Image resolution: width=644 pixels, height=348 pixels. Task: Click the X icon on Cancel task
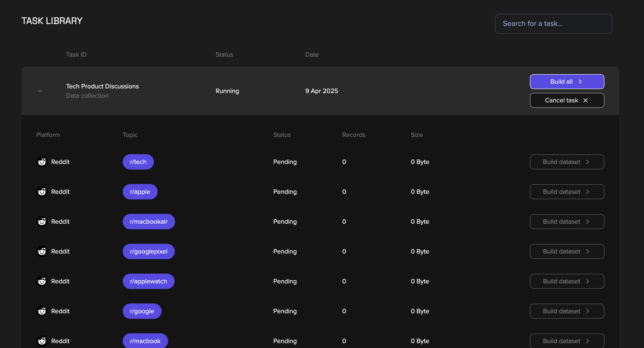(x=586, y=100)
